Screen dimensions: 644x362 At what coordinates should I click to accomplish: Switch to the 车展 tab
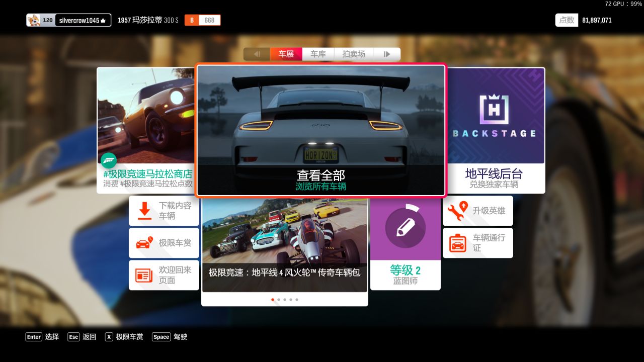pos(286,54)
